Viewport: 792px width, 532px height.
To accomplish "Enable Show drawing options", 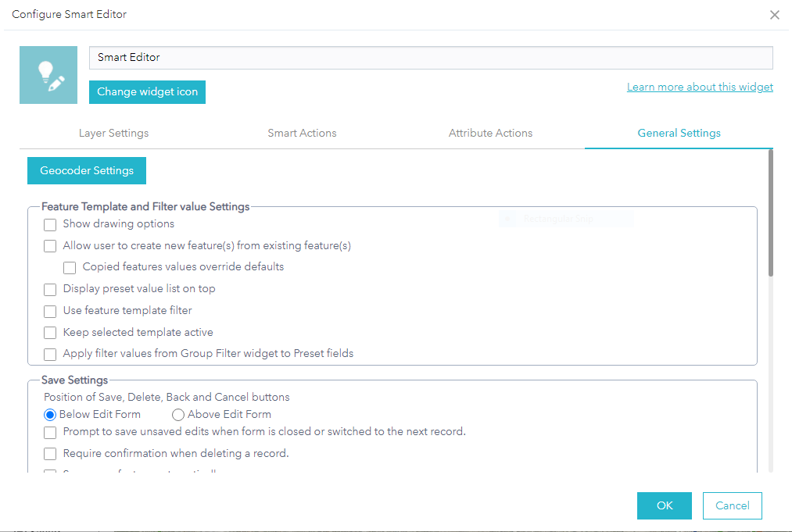I will point(50,224).
